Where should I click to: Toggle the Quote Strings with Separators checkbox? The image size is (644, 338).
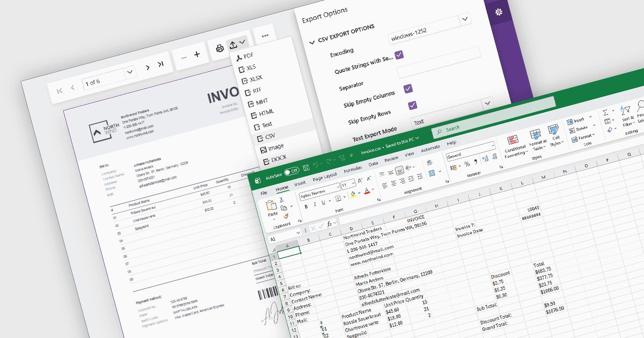[399, 54]
